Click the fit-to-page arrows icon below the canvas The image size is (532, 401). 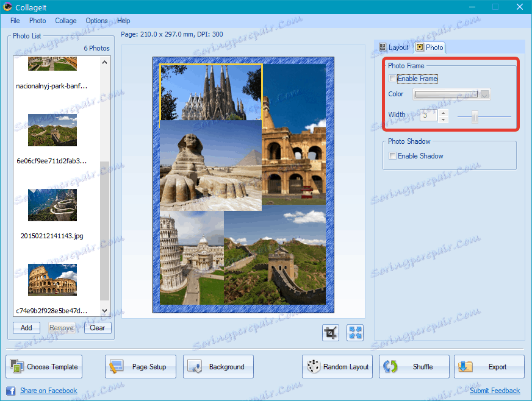355,333
